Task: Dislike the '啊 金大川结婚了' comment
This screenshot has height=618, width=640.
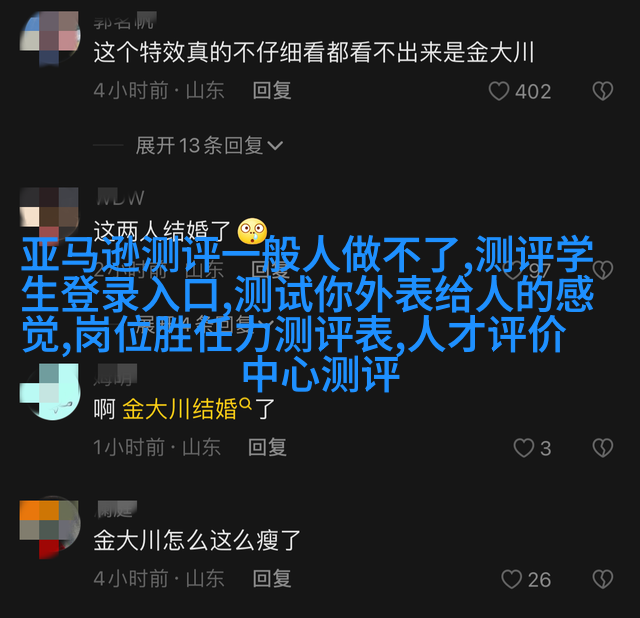Action: coord(603,448)
